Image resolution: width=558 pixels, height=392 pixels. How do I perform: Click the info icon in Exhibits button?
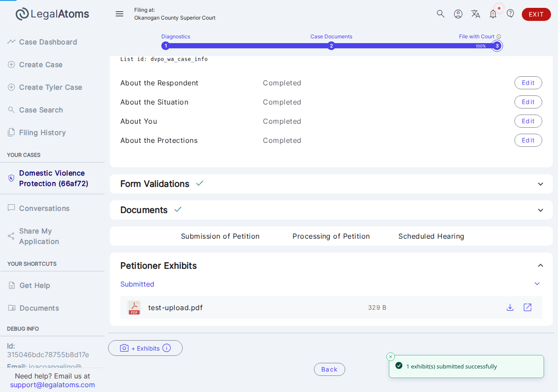coord(167,348)
